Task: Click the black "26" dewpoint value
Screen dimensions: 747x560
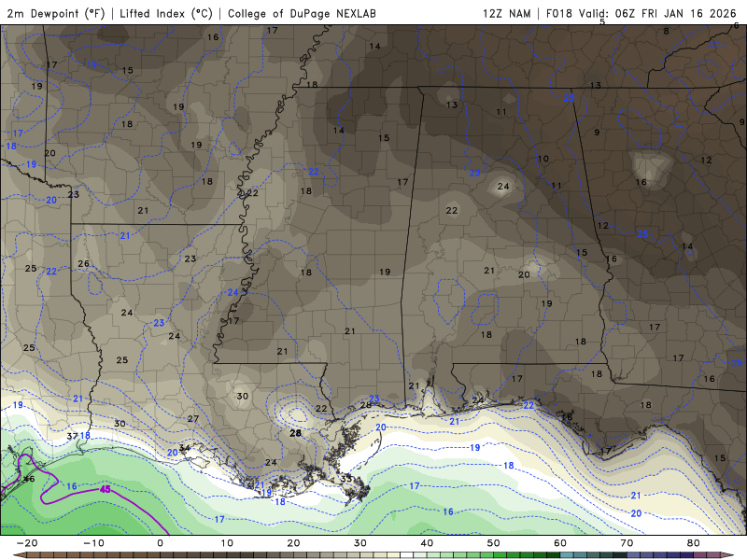Action: tap(84, 264)
